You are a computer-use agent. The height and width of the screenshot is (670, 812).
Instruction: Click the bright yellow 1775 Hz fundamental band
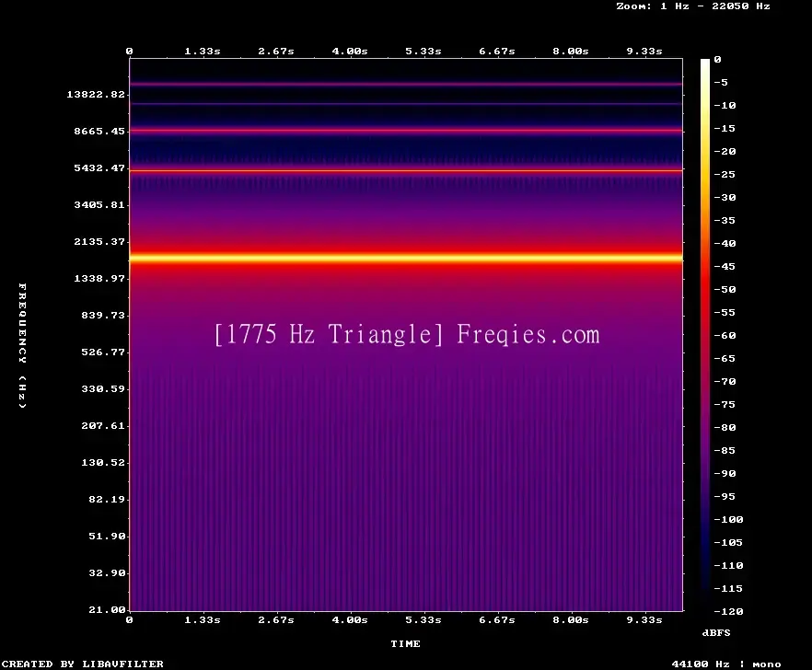point(406,258)
